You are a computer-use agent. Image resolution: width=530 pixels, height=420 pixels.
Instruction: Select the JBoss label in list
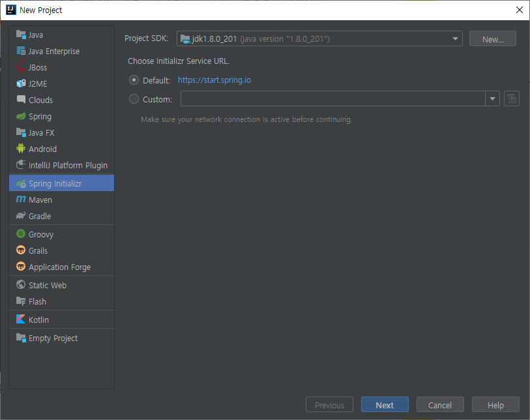click(x=38, y=67)
